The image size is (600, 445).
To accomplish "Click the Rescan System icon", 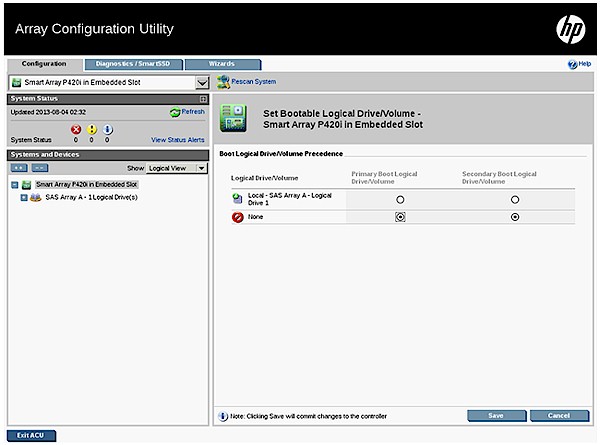I will (223, 81).
